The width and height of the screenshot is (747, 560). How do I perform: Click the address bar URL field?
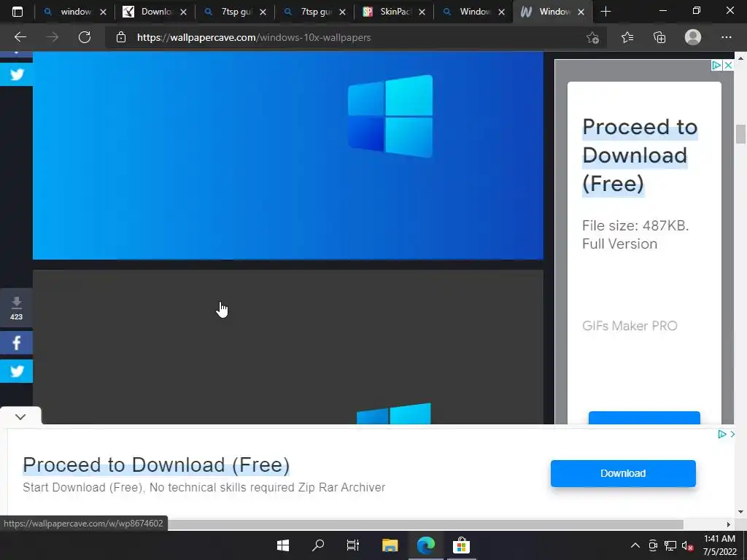pos(357,37)
